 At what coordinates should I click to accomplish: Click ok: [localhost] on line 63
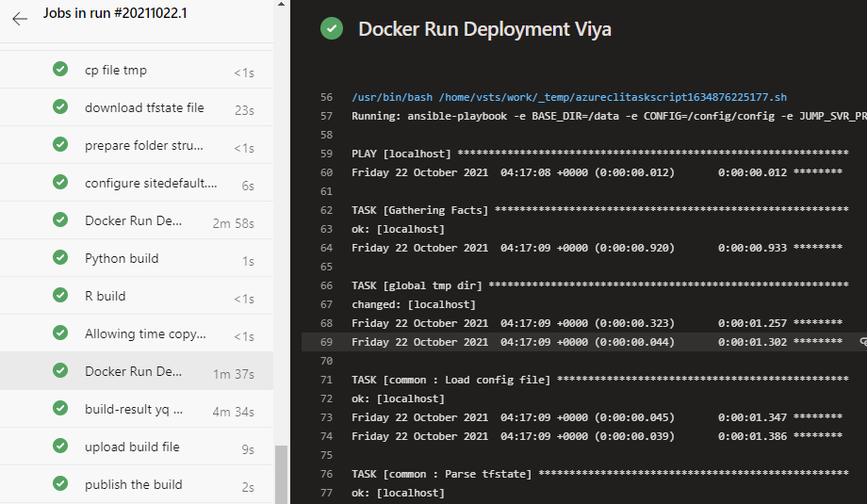coord(398,229)
